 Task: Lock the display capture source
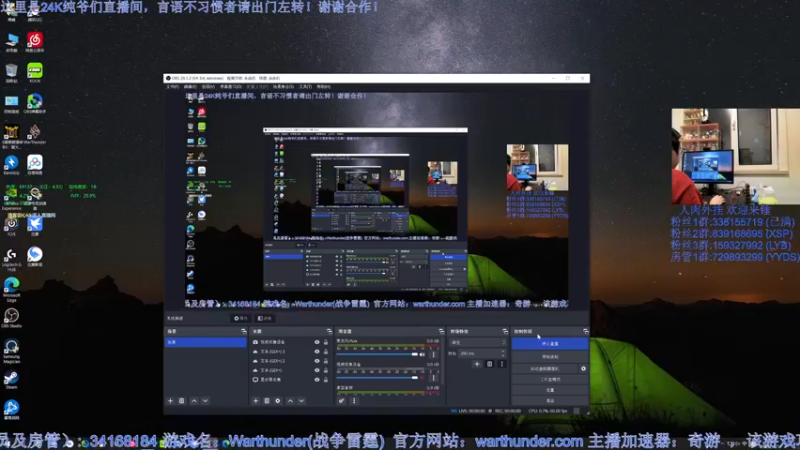(326, 380)
